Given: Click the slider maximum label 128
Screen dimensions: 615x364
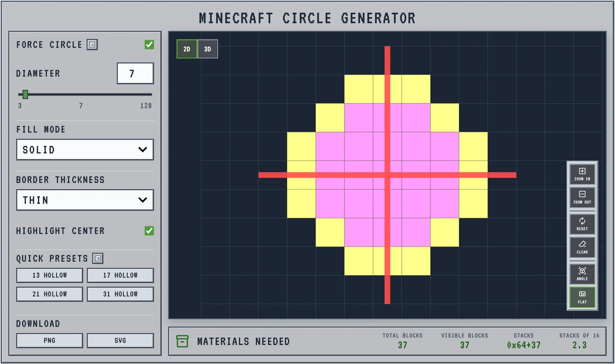Looking at the screenshot, I should 146,106.
